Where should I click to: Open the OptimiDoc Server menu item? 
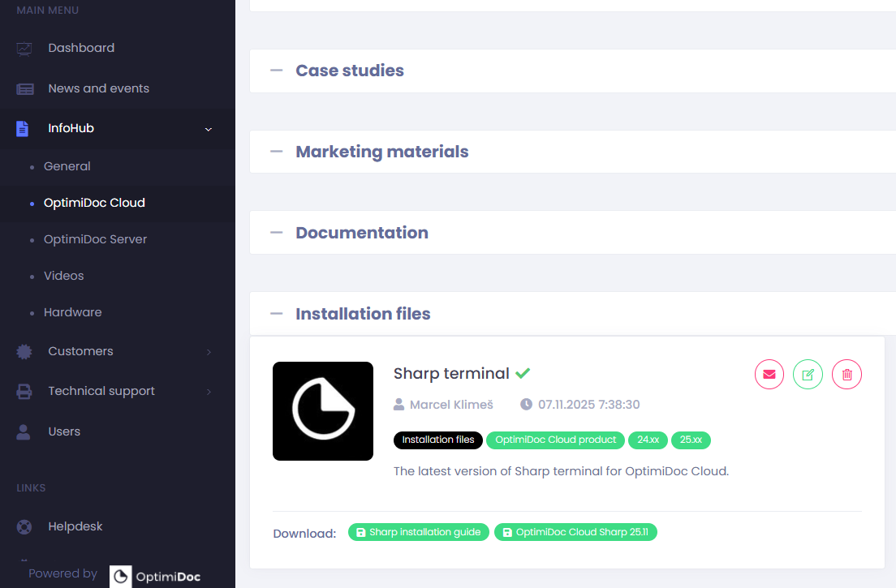[x=95, y=239]
